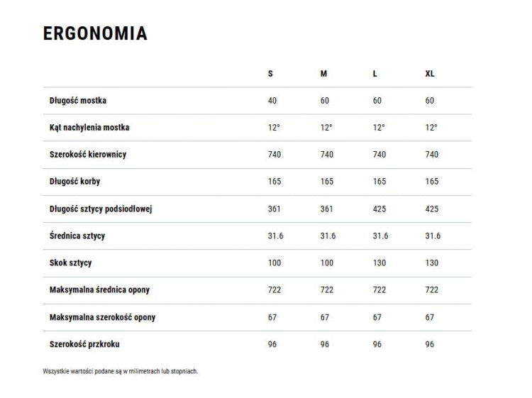Click the stem length value 40 for size S
Viewport: 532px width, 398px height.
272,101
